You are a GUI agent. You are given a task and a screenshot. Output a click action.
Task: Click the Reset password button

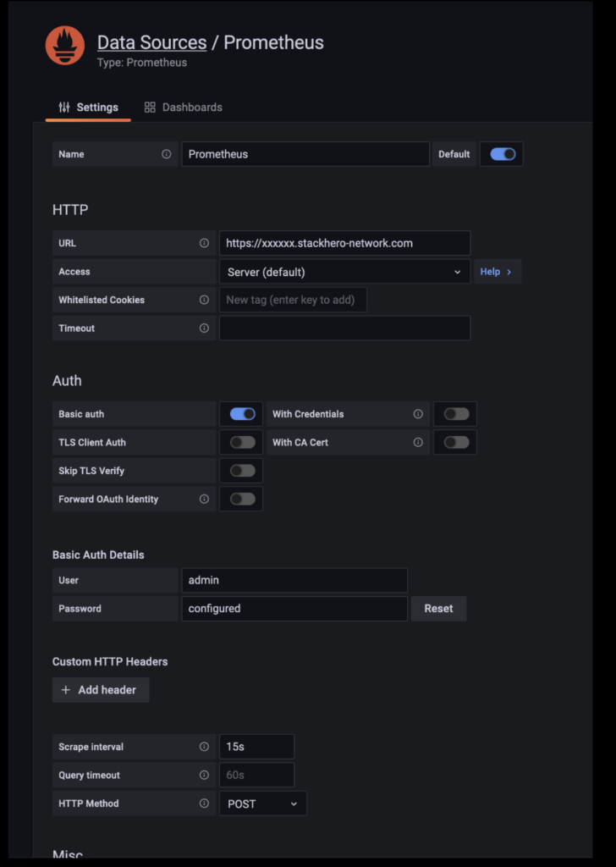(x=438, y=609)
